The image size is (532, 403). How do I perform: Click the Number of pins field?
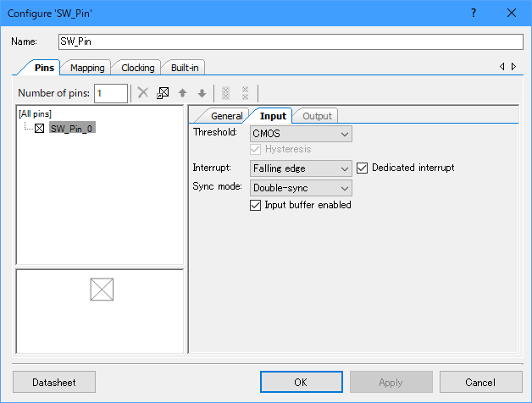click(110, 93)
